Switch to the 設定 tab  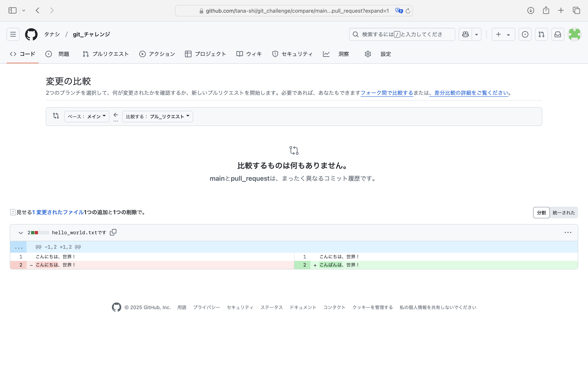(x=378, y=54)
